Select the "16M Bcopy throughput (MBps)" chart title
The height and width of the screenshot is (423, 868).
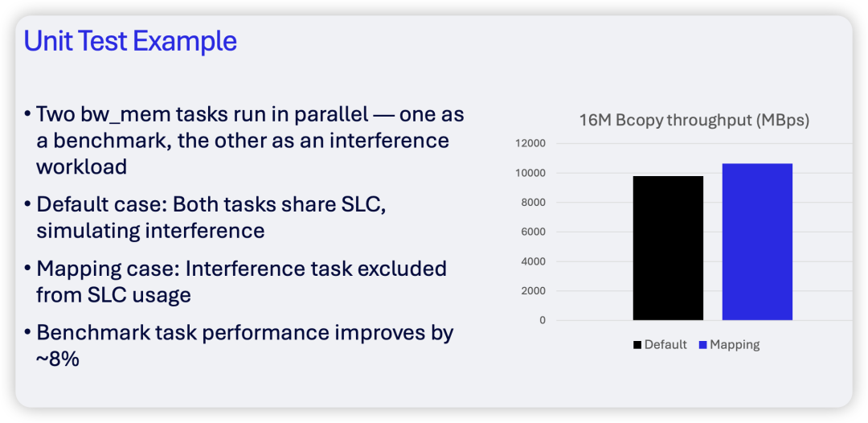pyautogui.click(x=694, y=121)
